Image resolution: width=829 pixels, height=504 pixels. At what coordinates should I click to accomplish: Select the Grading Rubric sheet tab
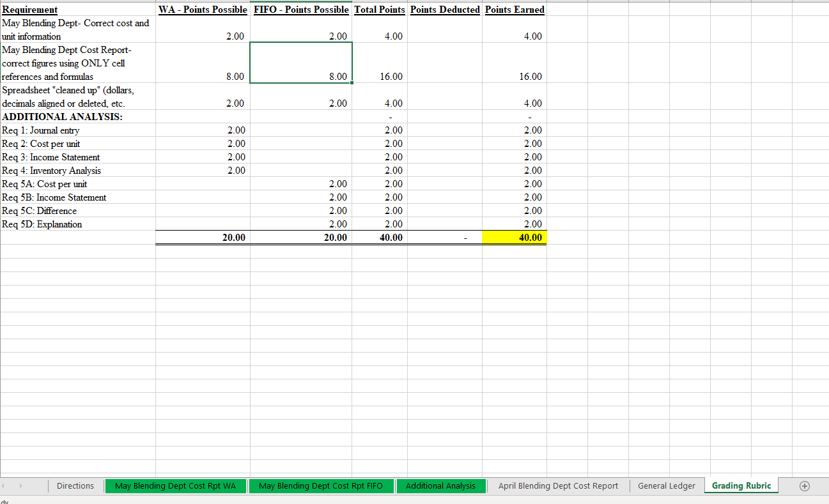(741, 486)
